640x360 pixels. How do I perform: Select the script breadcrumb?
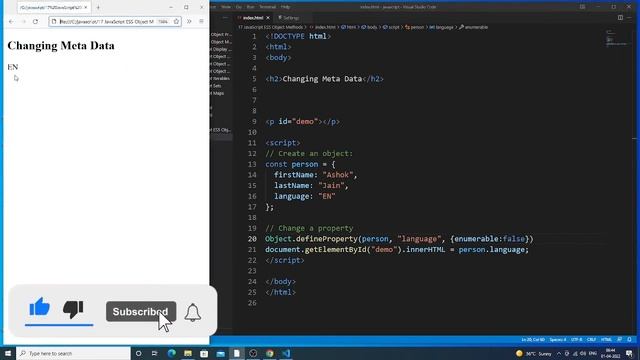pyautogui.click(x=391, y=27)
